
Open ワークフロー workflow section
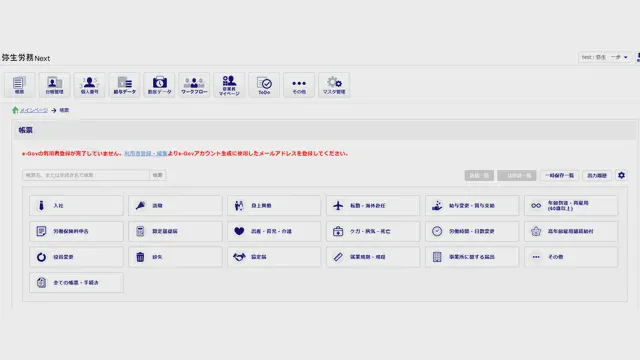194,85
